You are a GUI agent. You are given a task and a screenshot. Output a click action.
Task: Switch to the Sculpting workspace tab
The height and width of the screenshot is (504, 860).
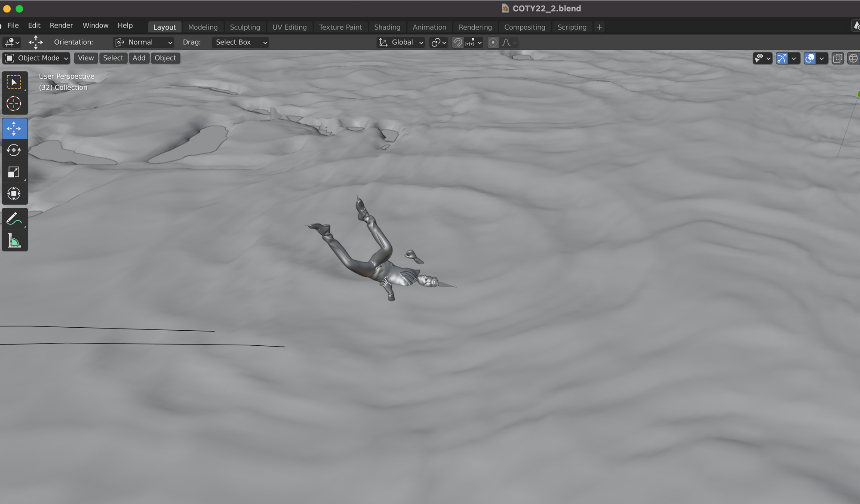245,27
